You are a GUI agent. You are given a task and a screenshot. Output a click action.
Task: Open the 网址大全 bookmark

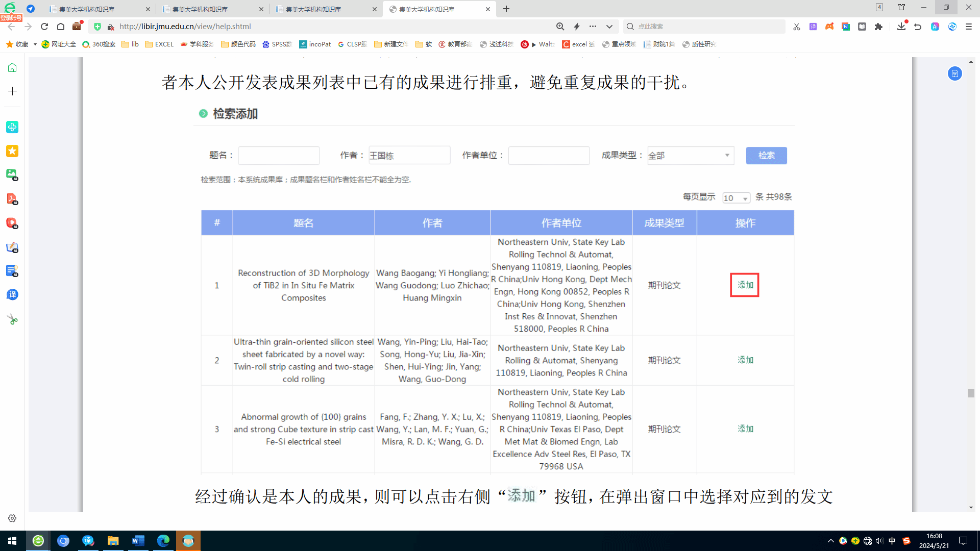59,44
